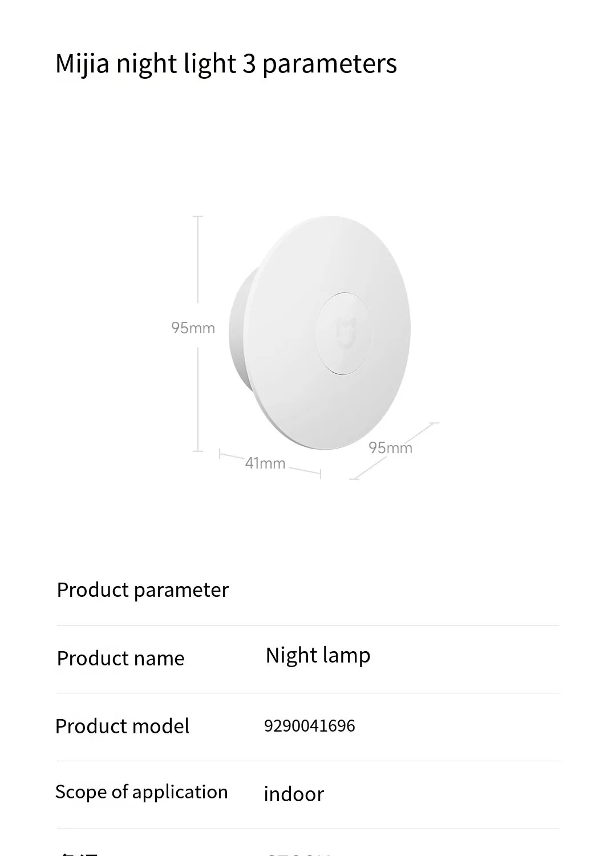Click the Mijia logo on the lamp
This screenshot has height=856, width=616.
tap(346, 334)
